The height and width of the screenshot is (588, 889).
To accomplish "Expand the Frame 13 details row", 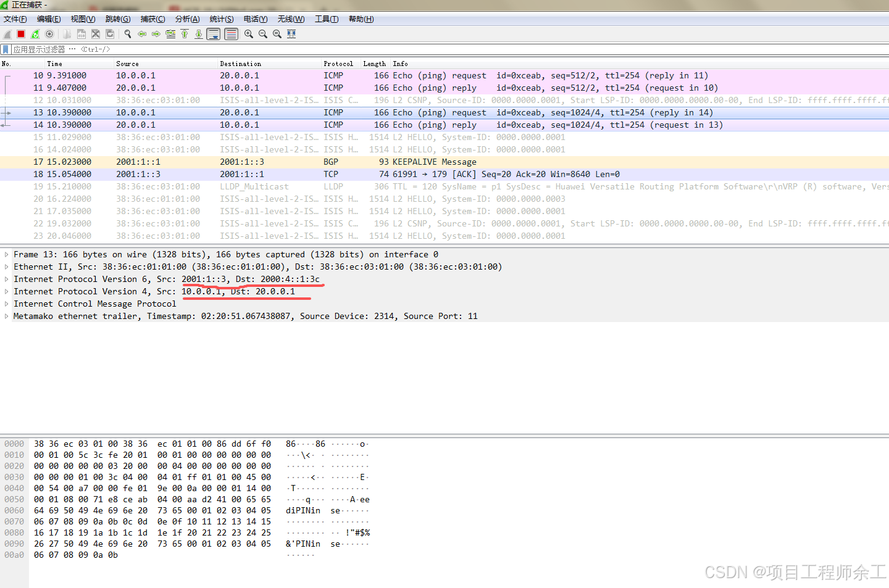I will [6, 254].
